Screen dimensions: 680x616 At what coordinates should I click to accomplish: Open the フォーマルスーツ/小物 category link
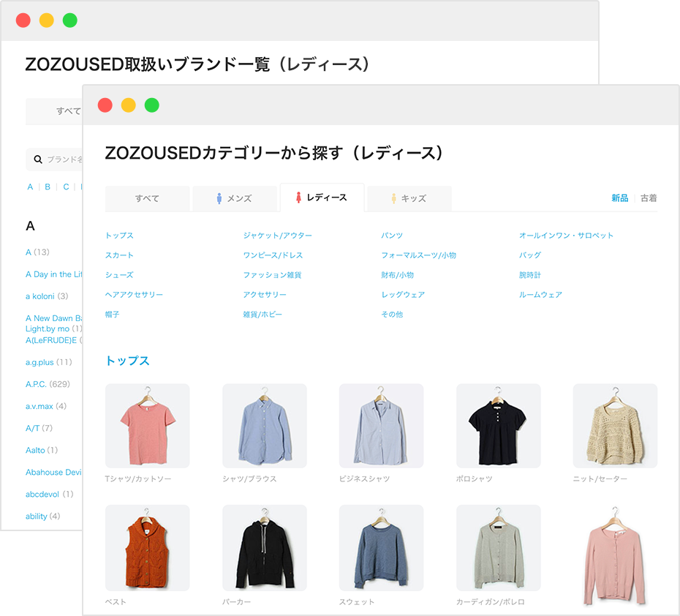click(418, 255)
